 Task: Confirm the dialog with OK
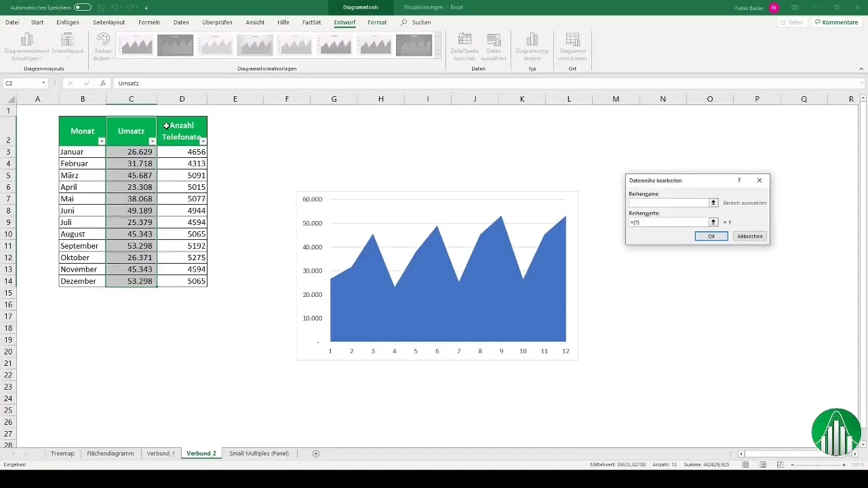tap(711, 236)
